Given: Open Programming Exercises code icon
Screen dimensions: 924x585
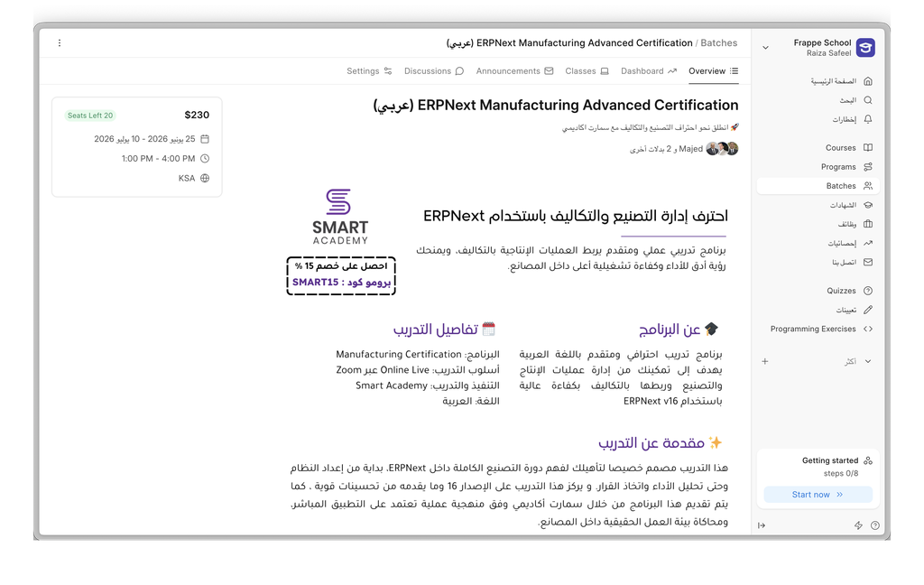Looking at the screenshot, I should 868,330.
